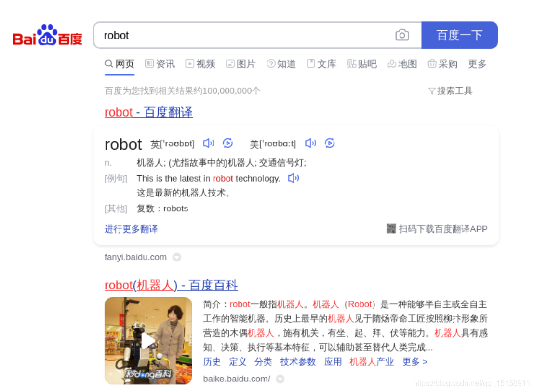Switch to 资讯 news tab

tap(160, 64)
